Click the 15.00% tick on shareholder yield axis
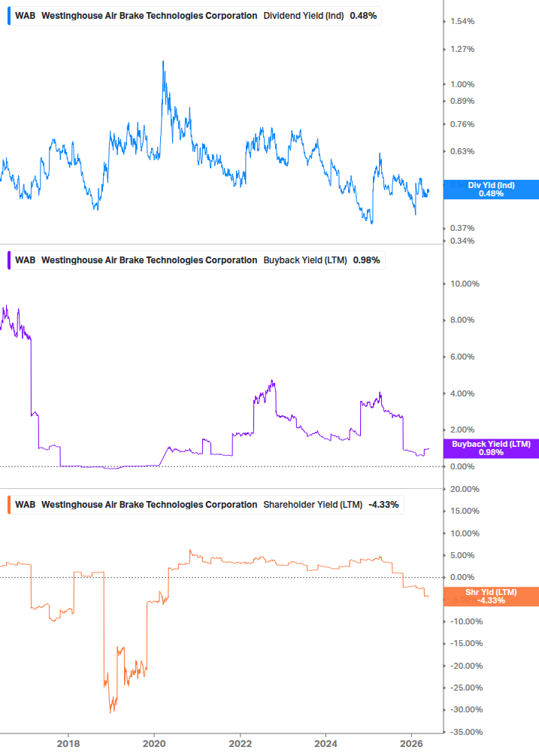Screen dimensions: 539x756 click(465, 511)
